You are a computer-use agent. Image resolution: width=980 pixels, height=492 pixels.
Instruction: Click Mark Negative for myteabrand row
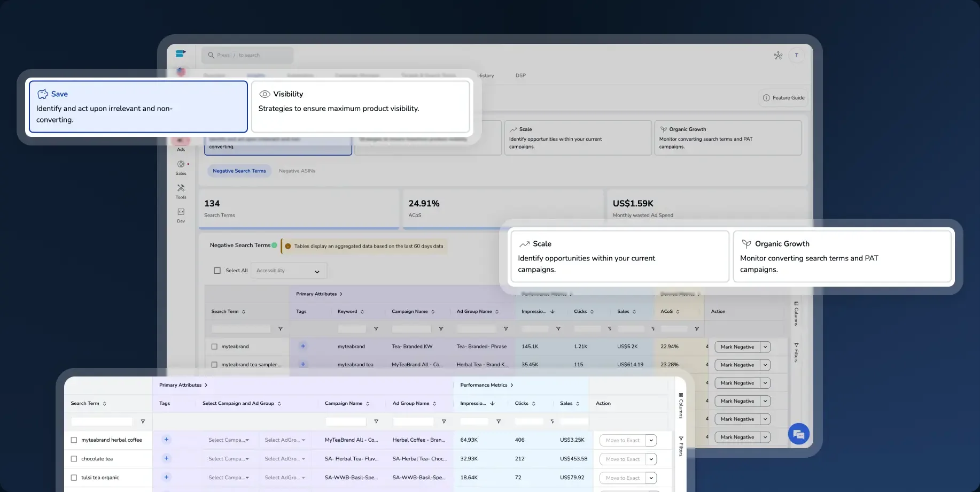tap(737, 347)
